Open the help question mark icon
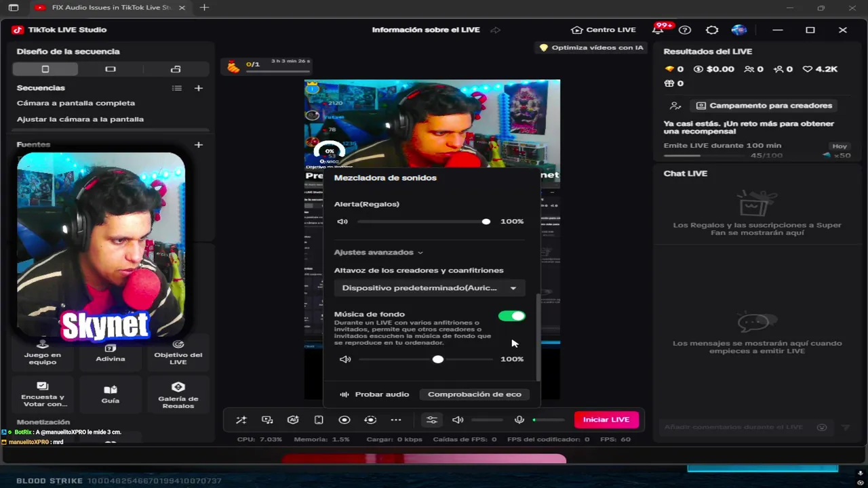 [685, 30]
